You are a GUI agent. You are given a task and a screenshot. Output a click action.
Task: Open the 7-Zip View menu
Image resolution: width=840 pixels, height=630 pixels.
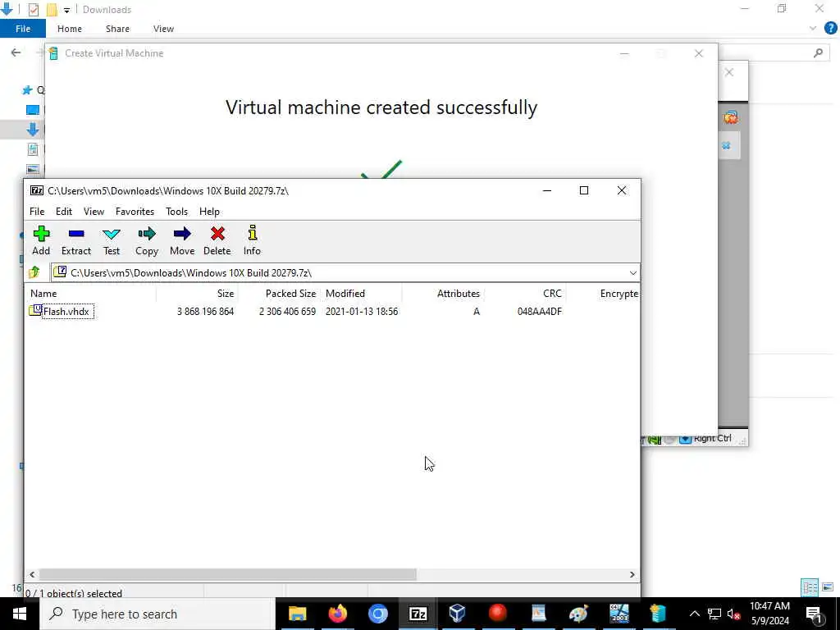94,212
